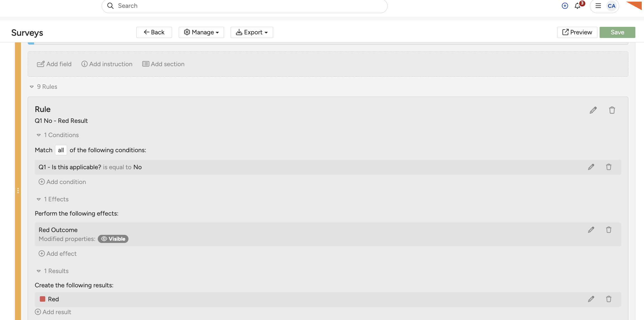Edit the Red Outcome effect

tap(591, 230)
